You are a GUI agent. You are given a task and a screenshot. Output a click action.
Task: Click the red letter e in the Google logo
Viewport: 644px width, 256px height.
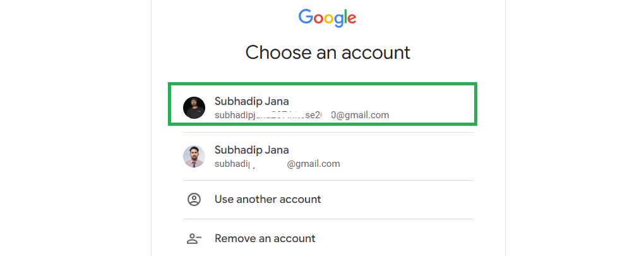click(x=352, y=18)
